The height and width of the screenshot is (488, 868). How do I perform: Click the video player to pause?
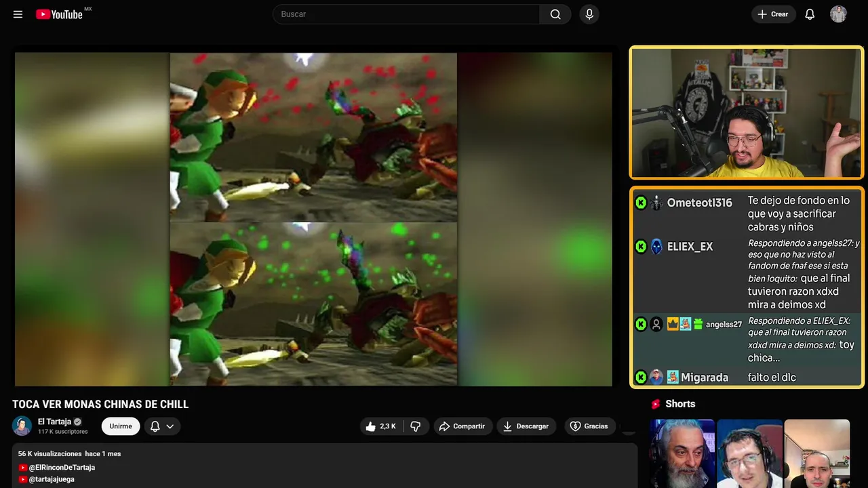313,219
